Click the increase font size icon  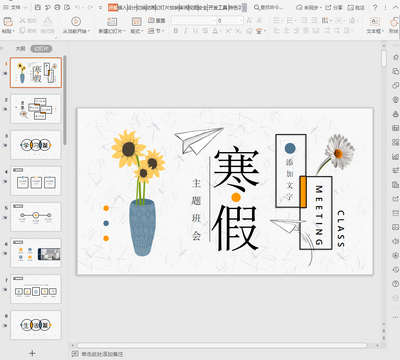[249, 21]
